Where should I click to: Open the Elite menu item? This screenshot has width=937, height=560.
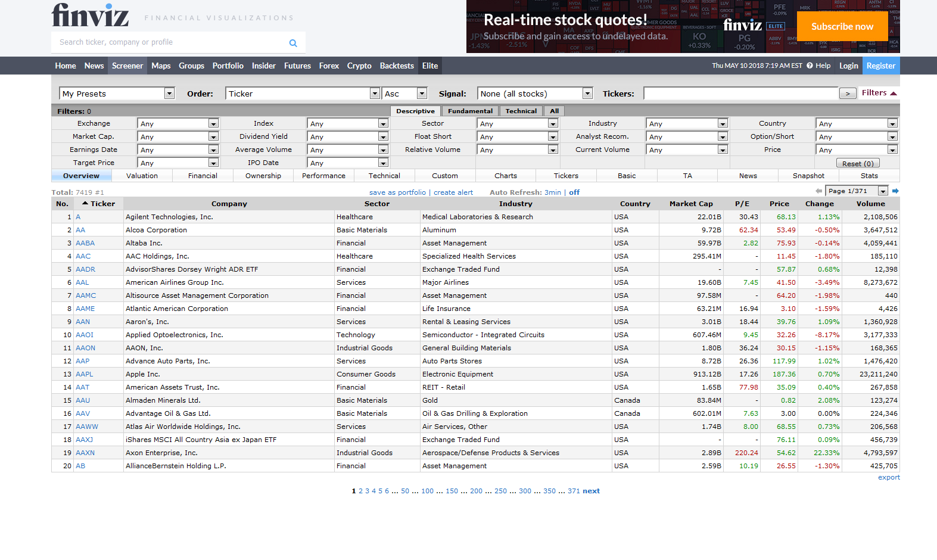[430, 66]
